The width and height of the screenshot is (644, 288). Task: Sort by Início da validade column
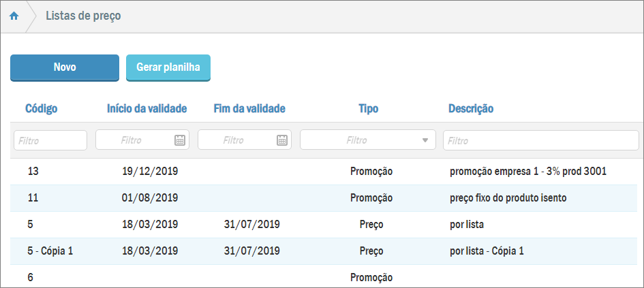(147, 108)
